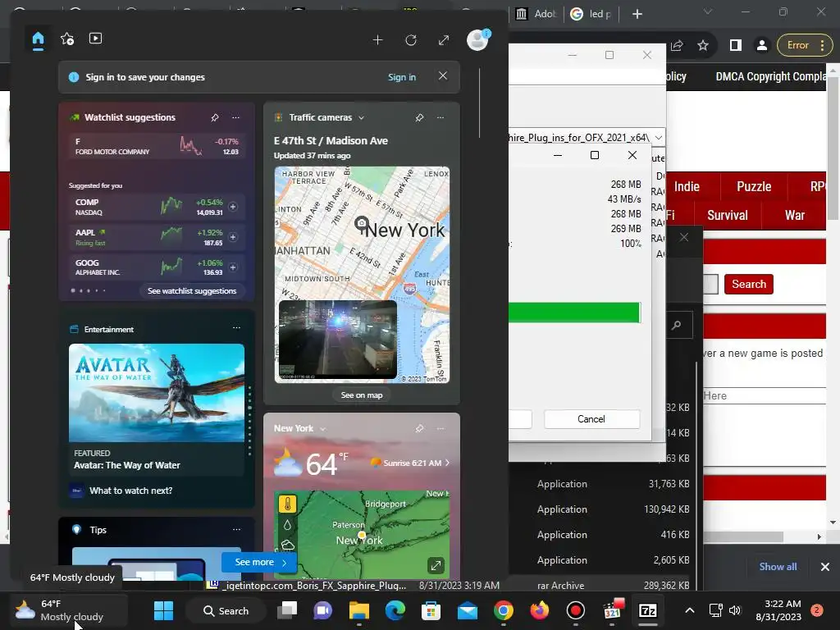This screenshot has width=840, height=630.
Task: Open more options for Entertainment widget
Action: coord(236,328)
